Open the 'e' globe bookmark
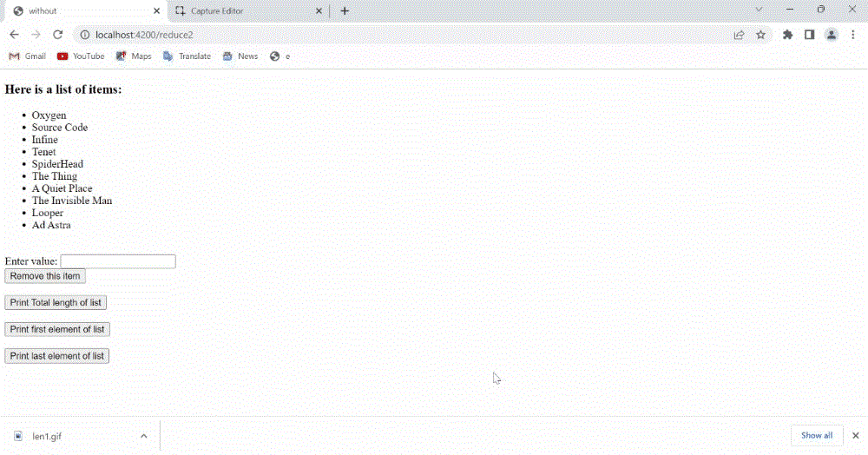868x455 pixels. coord(280,56)
